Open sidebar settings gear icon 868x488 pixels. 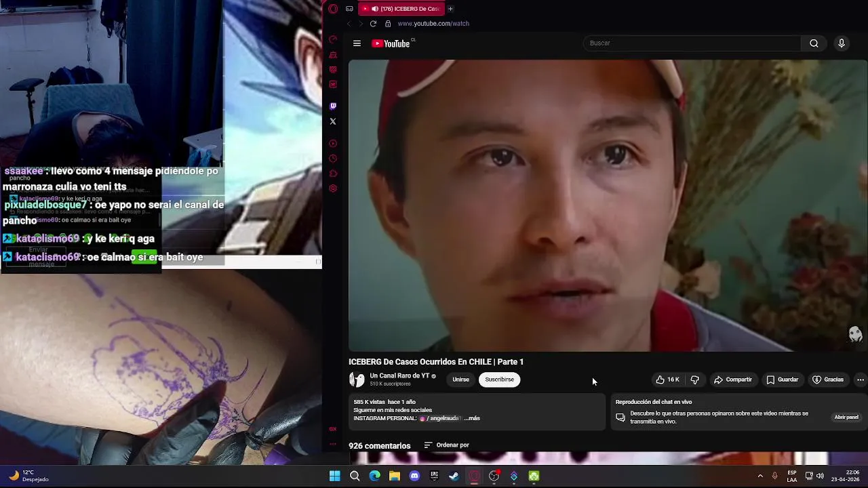333,188
